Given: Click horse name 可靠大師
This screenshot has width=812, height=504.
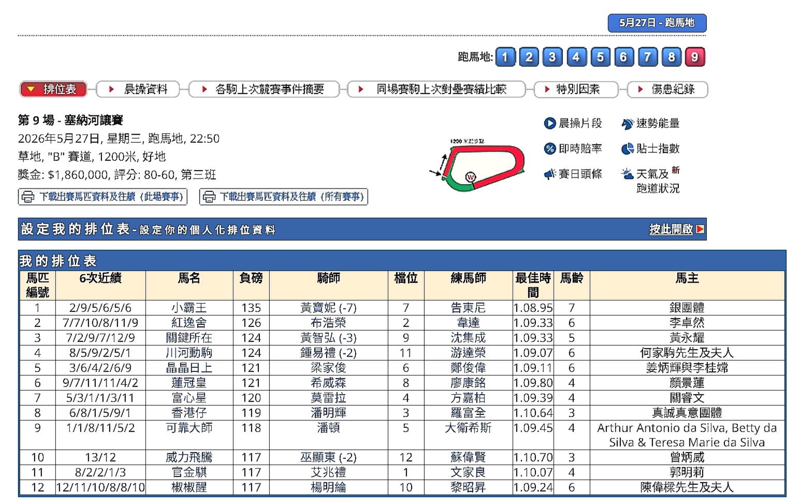Looking at the screenshot, I should click(189, 428).
